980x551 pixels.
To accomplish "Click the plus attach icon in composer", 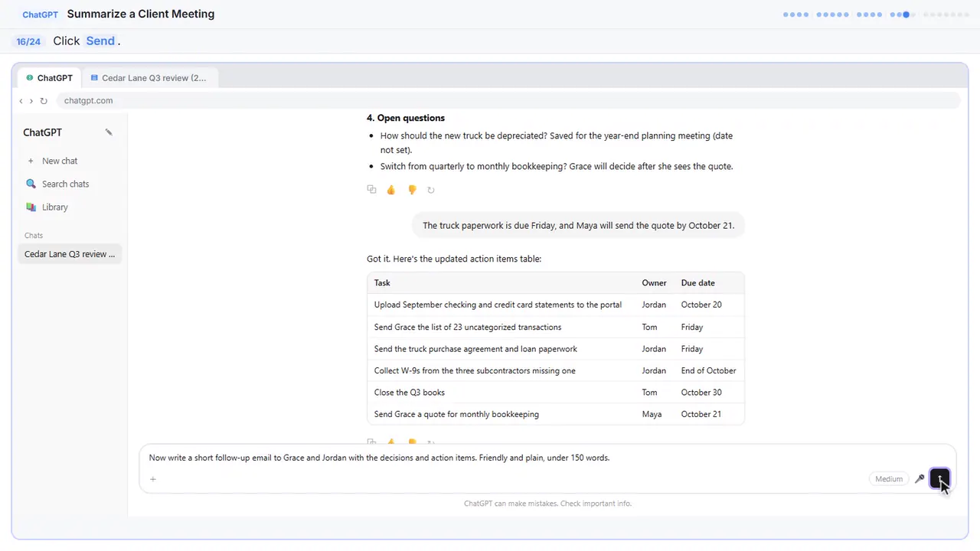I will [x=153, y=479].
